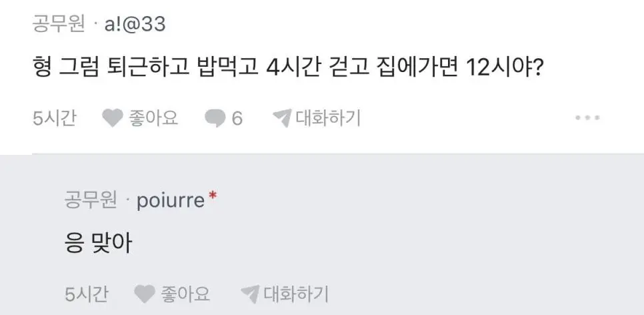Viewport: 644px width, 315px height.
Task: Click the paper plane icon on a!@33's comment
Action: (x=282, y=119)
